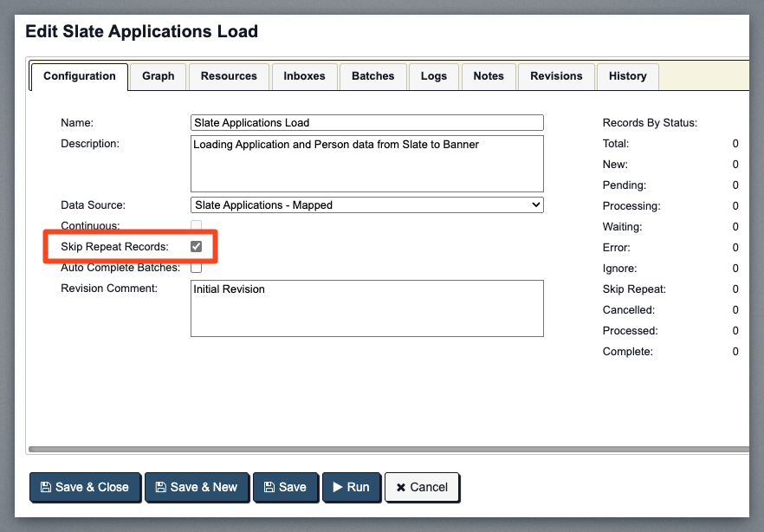Select the Batches tab

[373, 76]
